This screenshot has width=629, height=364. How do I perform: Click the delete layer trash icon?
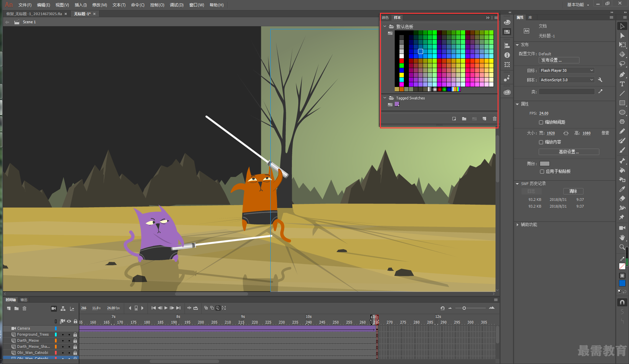click(24, 308)
